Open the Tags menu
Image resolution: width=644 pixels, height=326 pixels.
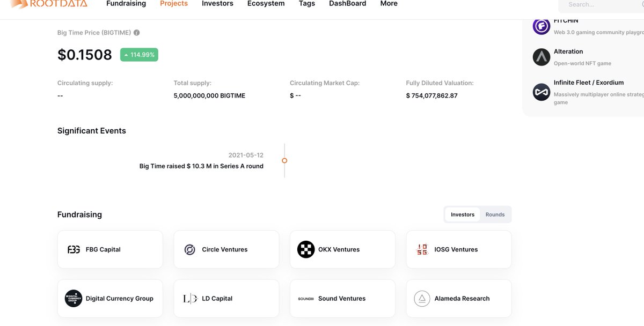click(x=307, y=4)
